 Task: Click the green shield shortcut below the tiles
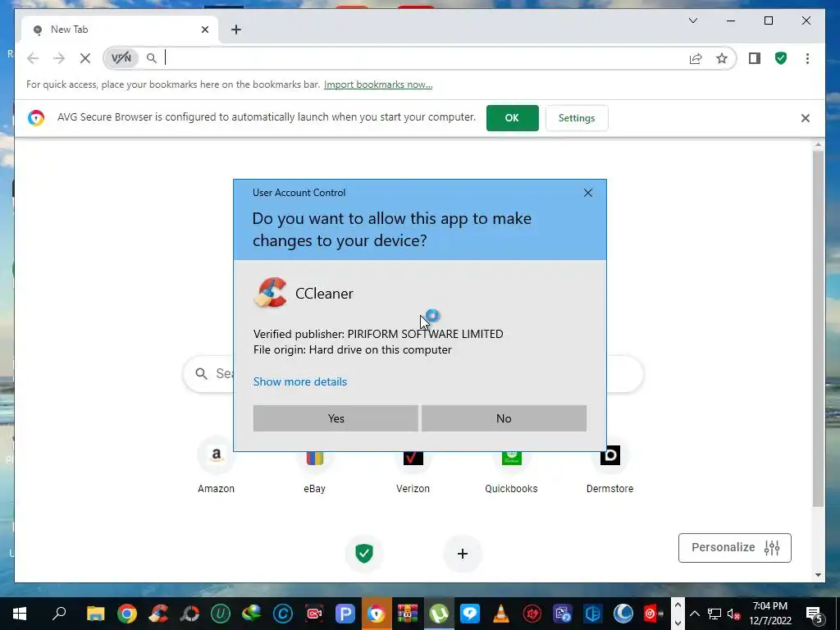click(x=364, y=553)
